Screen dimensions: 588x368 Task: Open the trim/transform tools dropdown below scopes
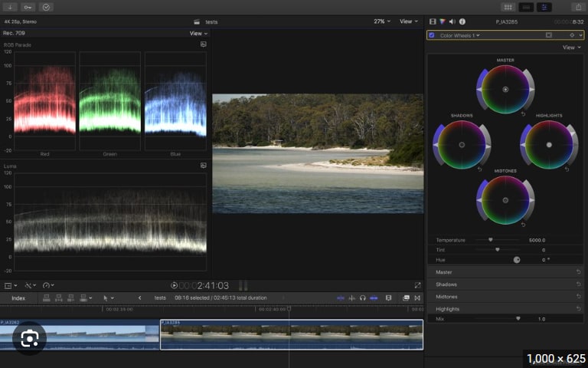[30, 286]
